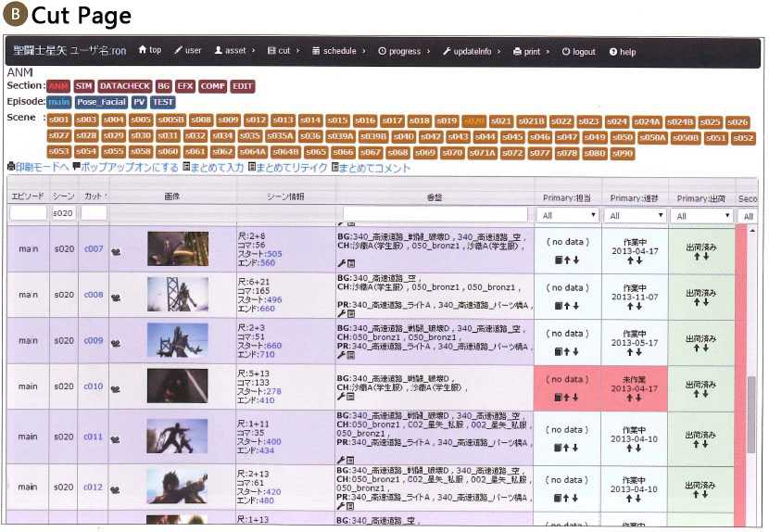Click the episode filter input field

pos(28,213)
